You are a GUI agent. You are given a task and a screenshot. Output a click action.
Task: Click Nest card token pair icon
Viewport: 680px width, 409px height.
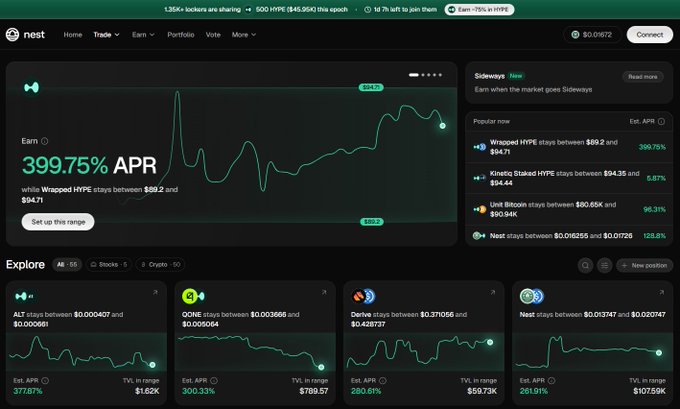click(x=532, y=296)
